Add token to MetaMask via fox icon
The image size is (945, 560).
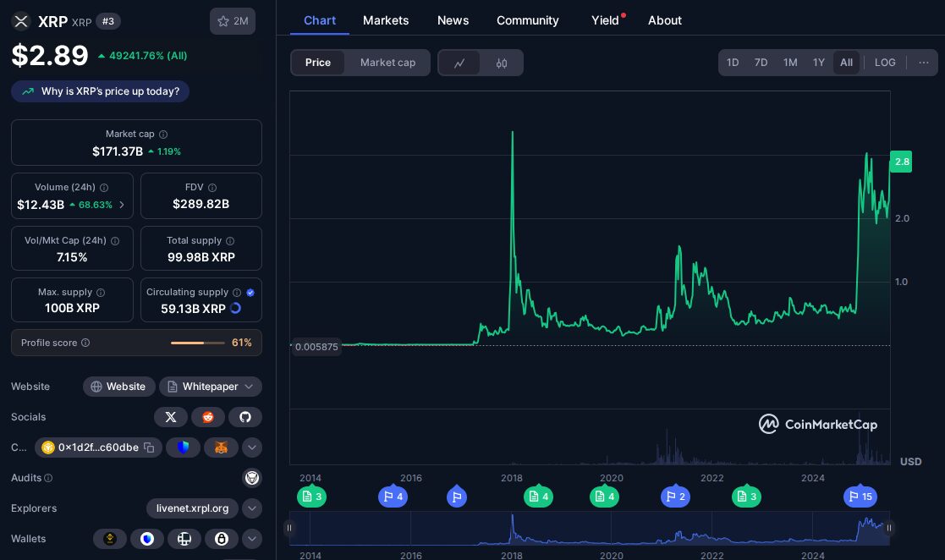click(x=221, y=447)
